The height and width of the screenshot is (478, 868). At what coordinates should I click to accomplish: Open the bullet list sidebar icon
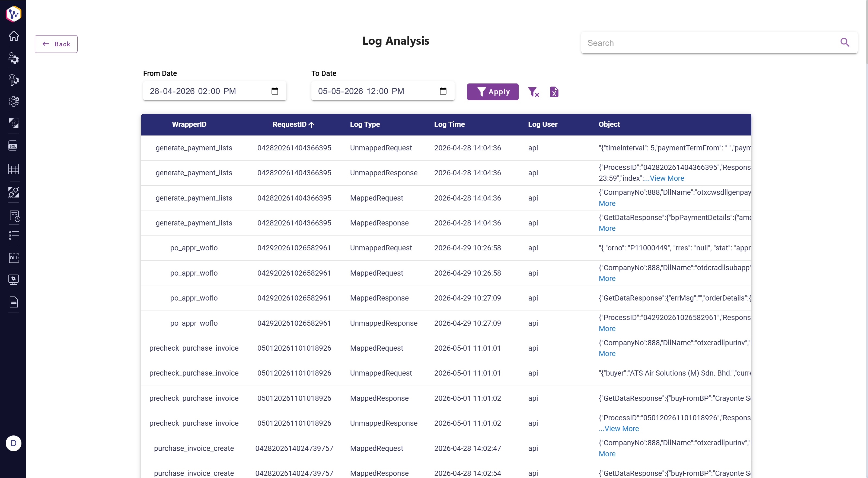14,235
